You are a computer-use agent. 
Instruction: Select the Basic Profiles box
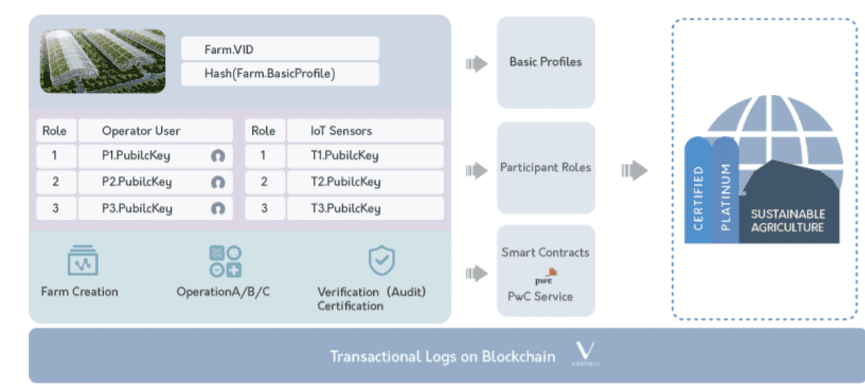(546, 62)
